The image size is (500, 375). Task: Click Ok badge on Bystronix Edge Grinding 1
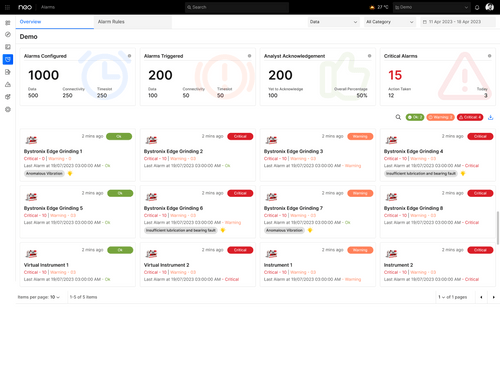pyautogui.click(x=119, y=136)
